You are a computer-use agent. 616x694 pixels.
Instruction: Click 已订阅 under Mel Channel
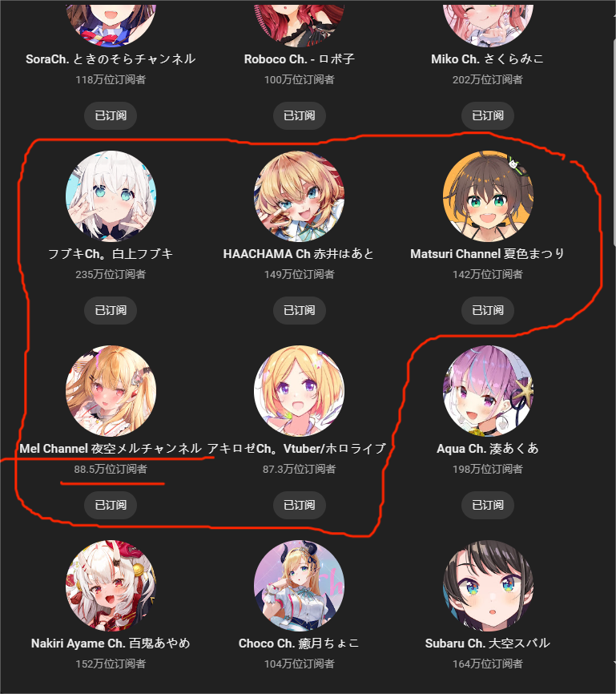[111, 505]
